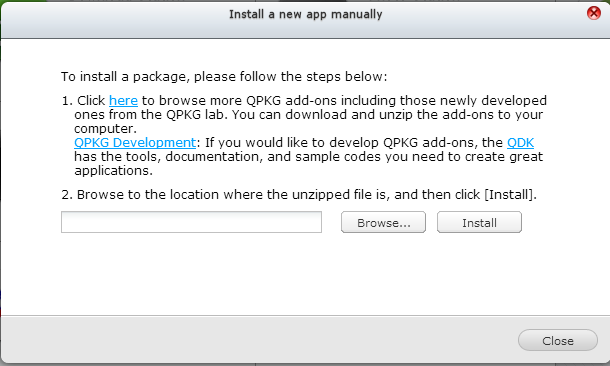Click the 'To install a package' instruction text
The image size is (610, 366).
point(224,77)
